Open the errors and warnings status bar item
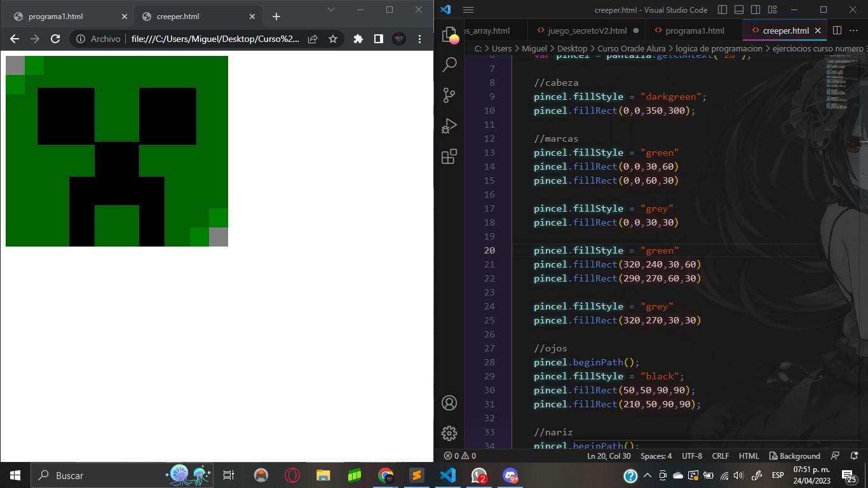Image resolution: width=868 pixels, height=488 pixels. coord(459,456)
